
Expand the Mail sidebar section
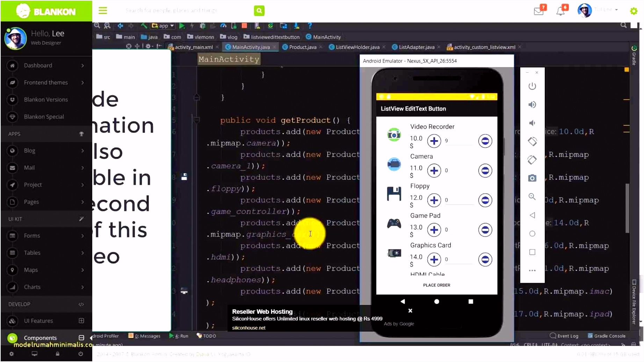46,168
